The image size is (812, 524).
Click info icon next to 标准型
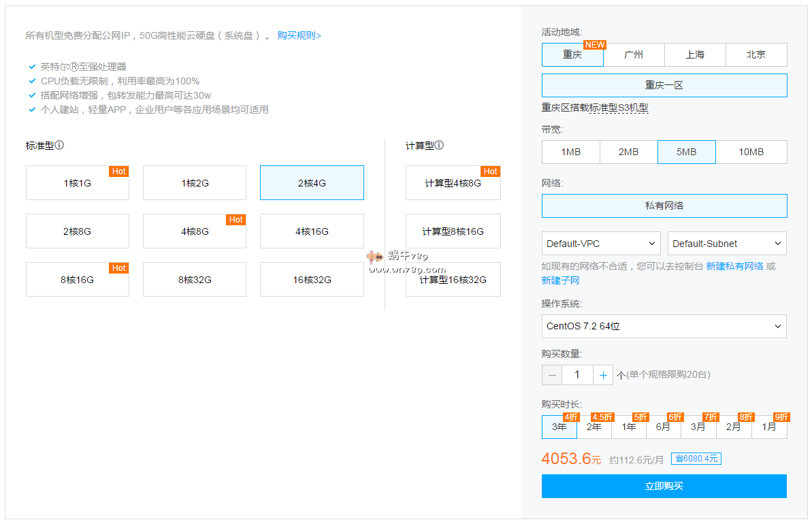pyautogui.click(x=60, y=145)
